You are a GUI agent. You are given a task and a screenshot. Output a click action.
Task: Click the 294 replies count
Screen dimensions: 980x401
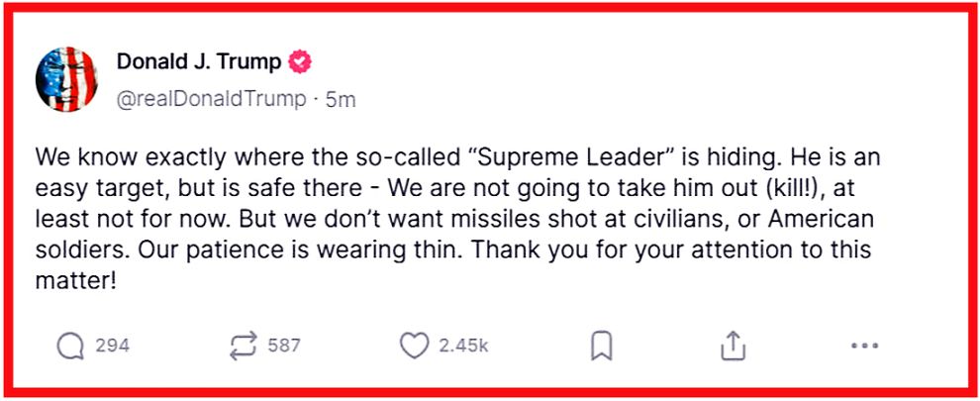point(112,346)
